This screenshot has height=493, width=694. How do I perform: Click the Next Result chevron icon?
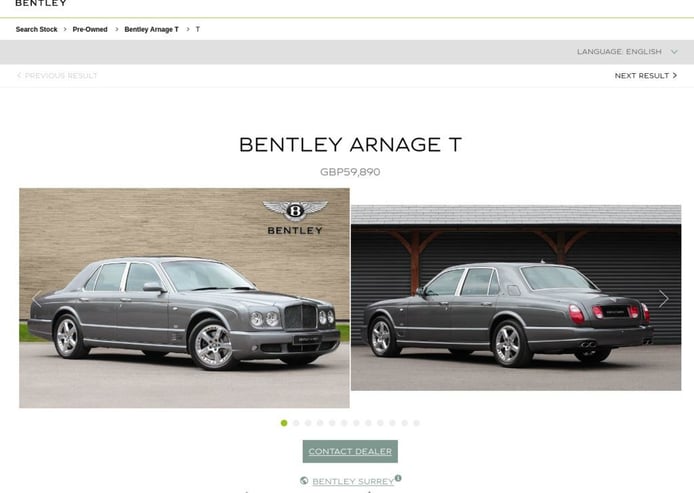(675, 76)
